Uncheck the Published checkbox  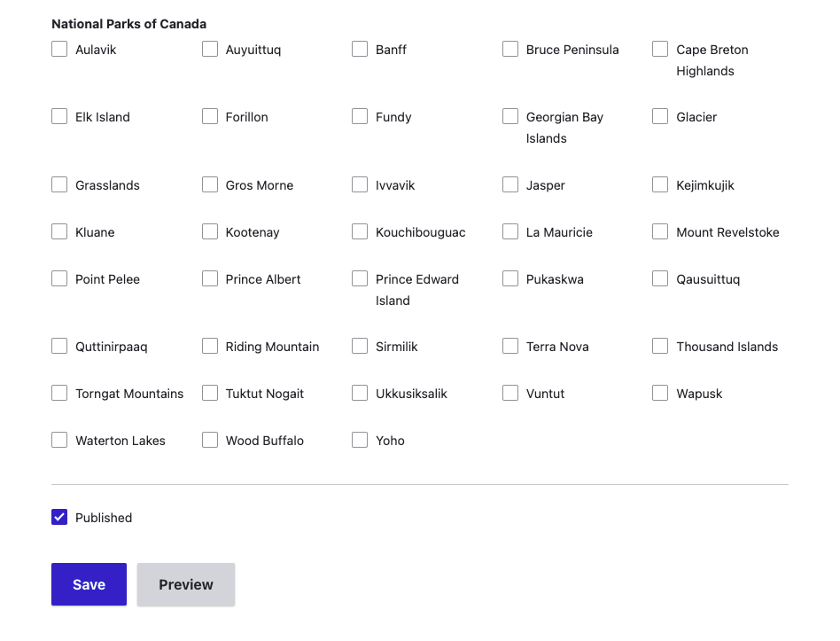click(59, 518)
